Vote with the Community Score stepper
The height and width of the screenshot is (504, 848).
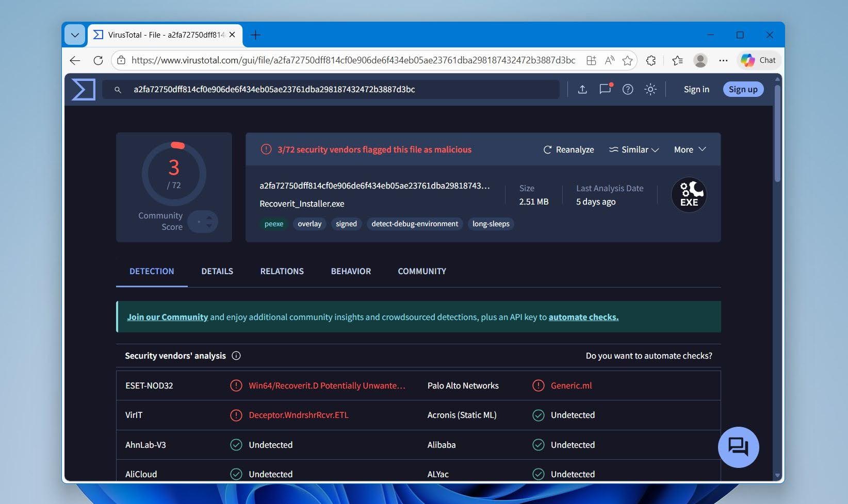203,222
